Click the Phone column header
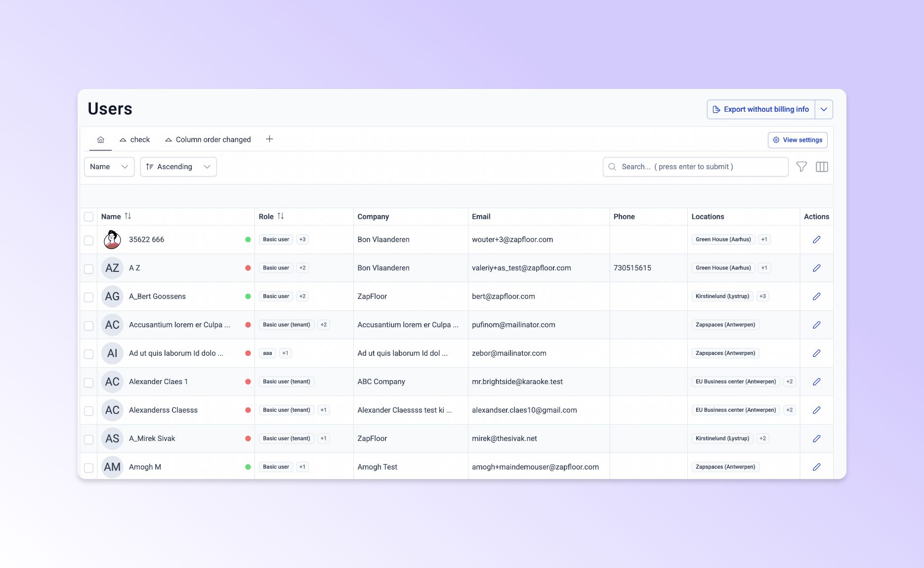 (624, 217)
